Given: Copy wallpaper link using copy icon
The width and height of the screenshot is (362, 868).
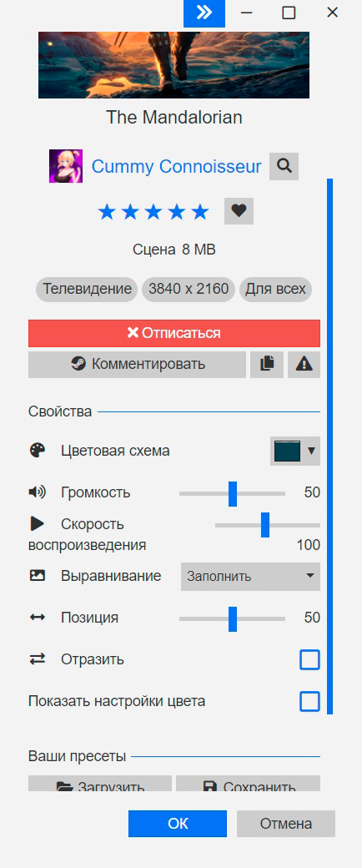Looking at the screenshot, I should (x=267, y=364).
